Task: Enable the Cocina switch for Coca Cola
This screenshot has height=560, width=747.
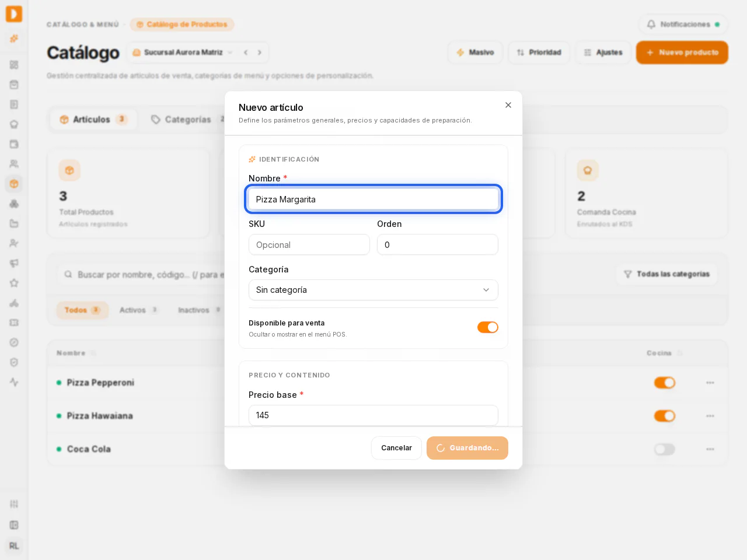Action: pos(665,449)
